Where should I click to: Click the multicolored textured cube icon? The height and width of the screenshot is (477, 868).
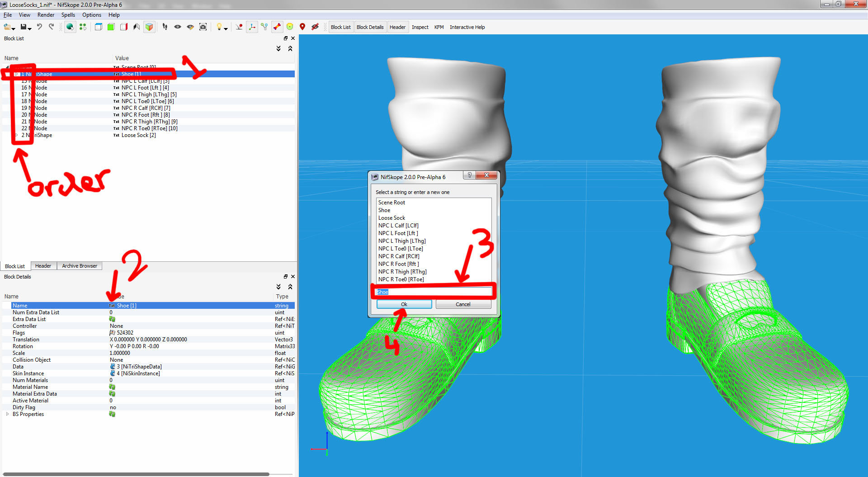pos(149,27)
